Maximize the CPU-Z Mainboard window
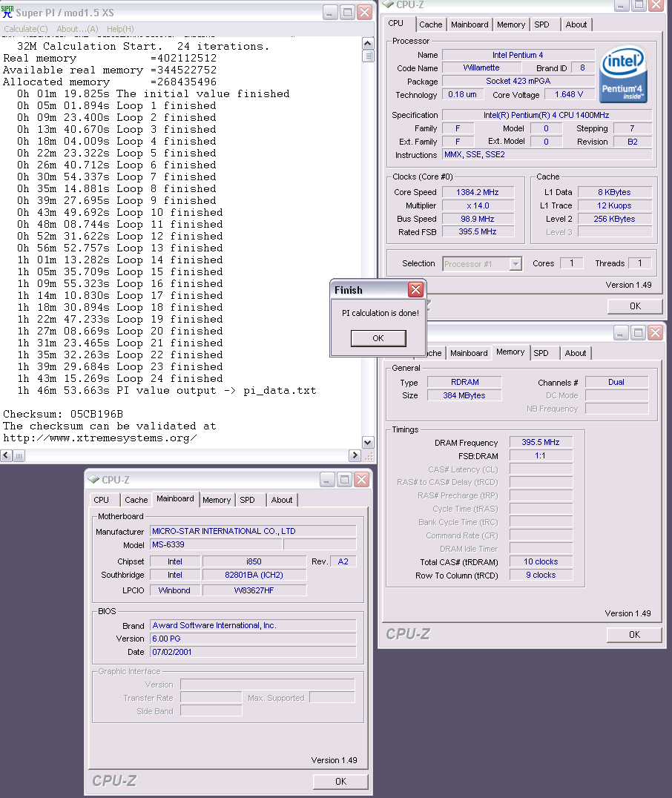The image size is (672, 798). [344, 479]
